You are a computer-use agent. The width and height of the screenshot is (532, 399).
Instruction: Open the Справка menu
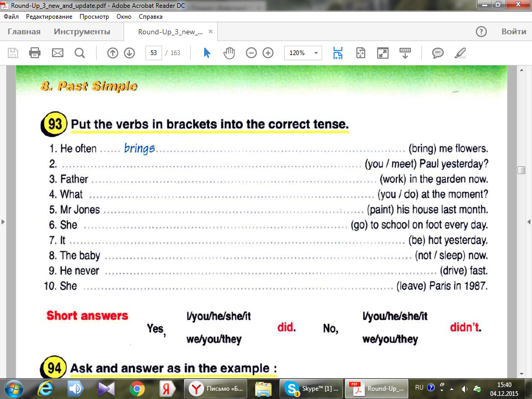(151, 17)
